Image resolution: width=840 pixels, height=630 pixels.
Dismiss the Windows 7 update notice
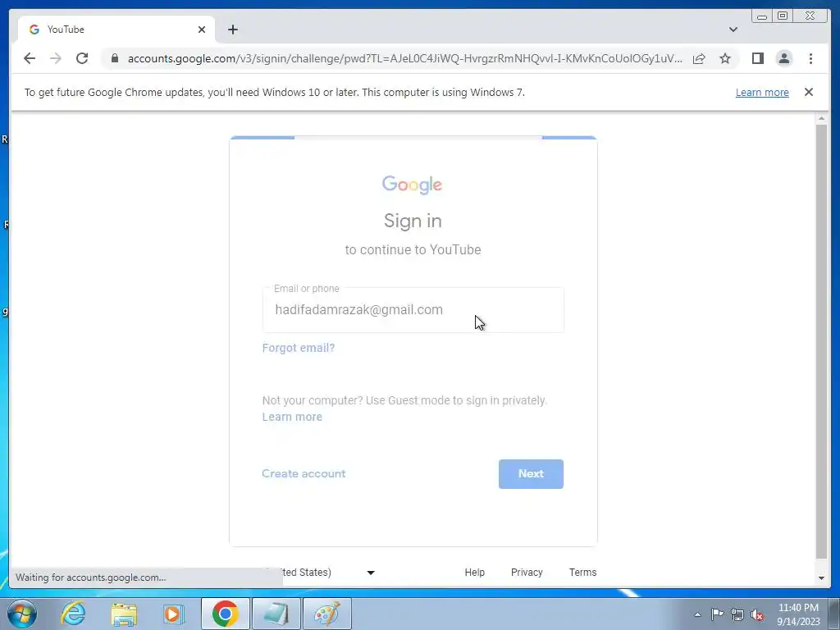coord(808,92)
